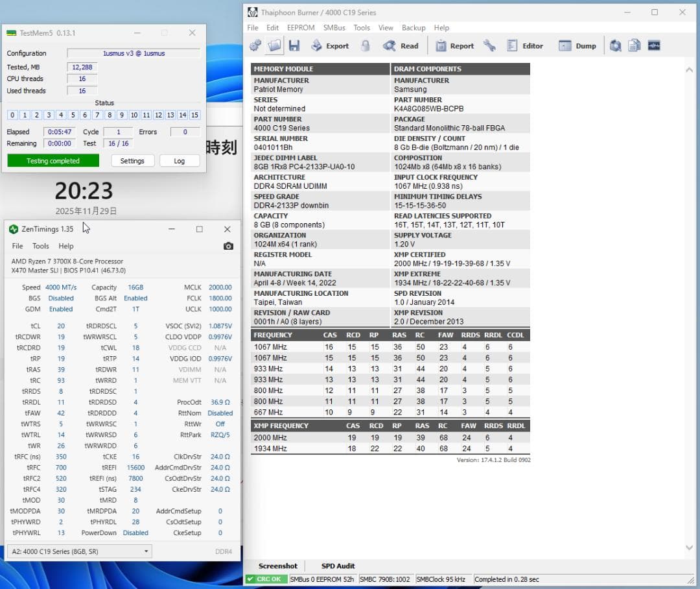700x589 pixels.
Task: Click the gears settings icon in Thaiphoon Burner toolbar
Action: 255,45
